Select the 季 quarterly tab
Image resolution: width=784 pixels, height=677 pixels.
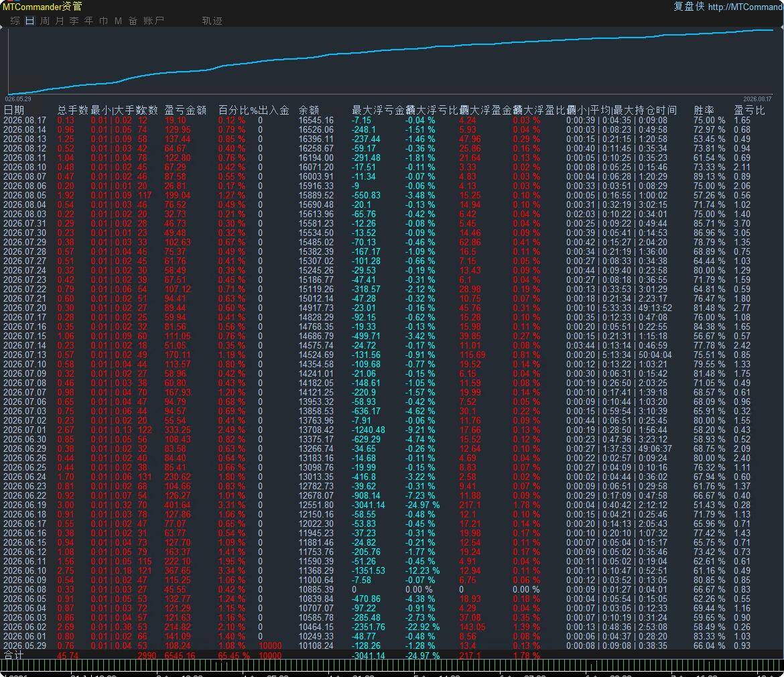point(74,21)
